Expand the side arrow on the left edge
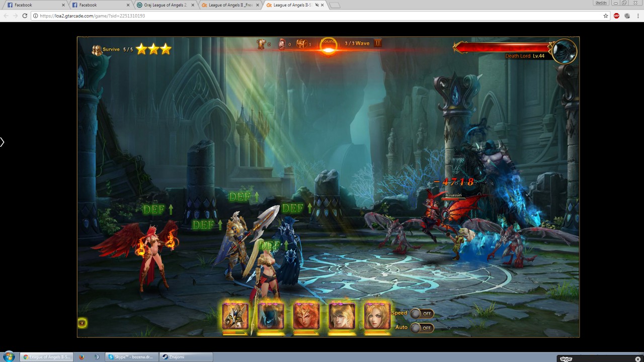The image size is (644, 362). pos(2,142)
